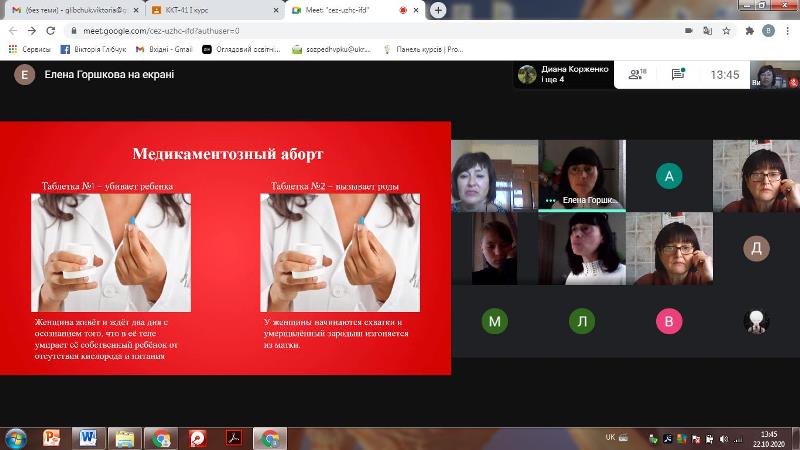Click the taskbar volume speaker icon
The width and height of the screenshot is (800, 450).
tap(723, 439)
